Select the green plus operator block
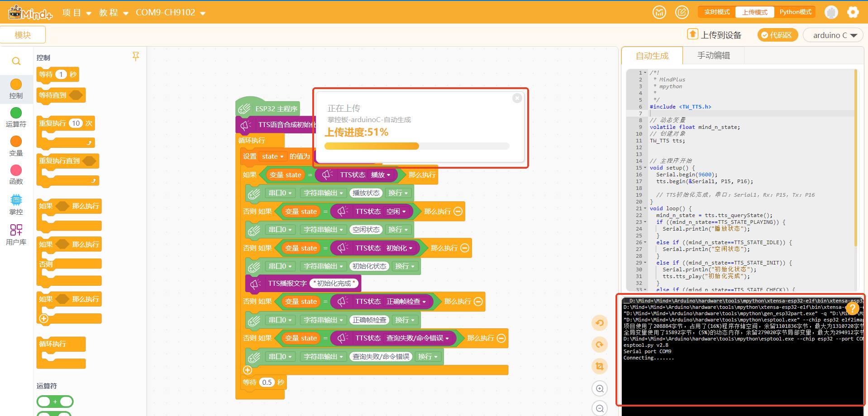This screenshot has height=416, width=868. coord(55,402)
